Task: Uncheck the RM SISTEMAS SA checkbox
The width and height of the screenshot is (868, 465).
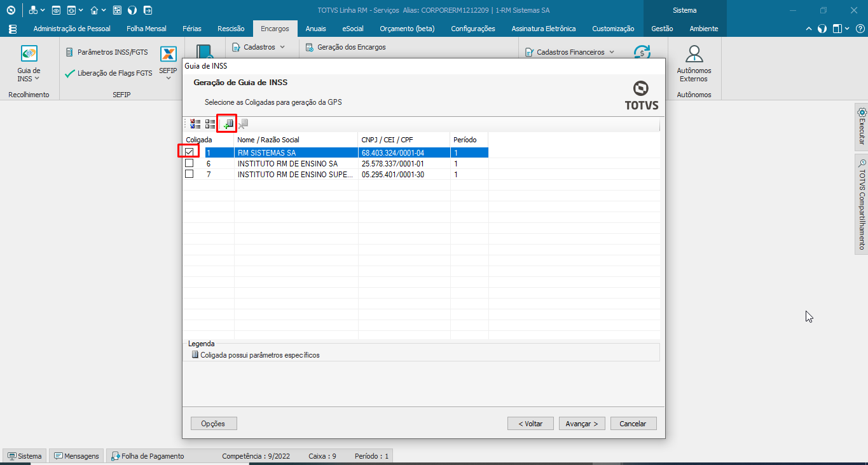Action: click(x=189, y=152)
